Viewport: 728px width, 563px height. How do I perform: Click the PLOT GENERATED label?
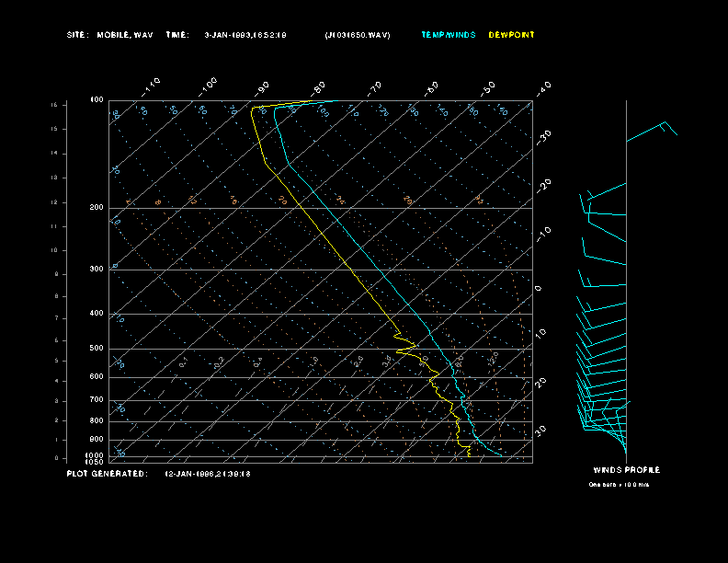[107, 474]
